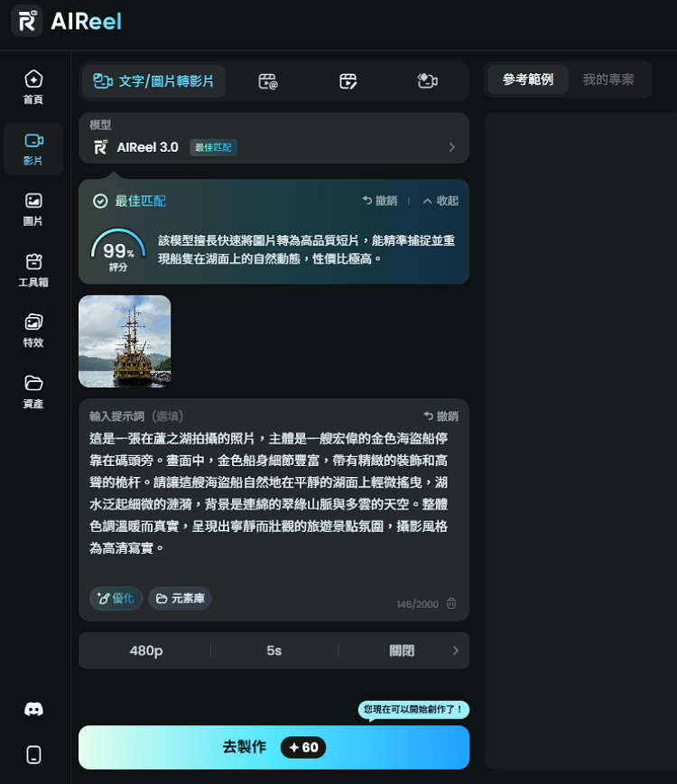Click the 146/2000 character counter
This screenshot has height=784, width=677.
pyautogui.click(x=418, y=604)
